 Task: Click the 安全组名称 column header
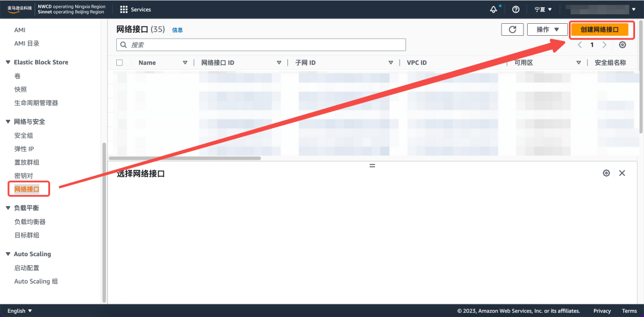click(x=611, y=63)
